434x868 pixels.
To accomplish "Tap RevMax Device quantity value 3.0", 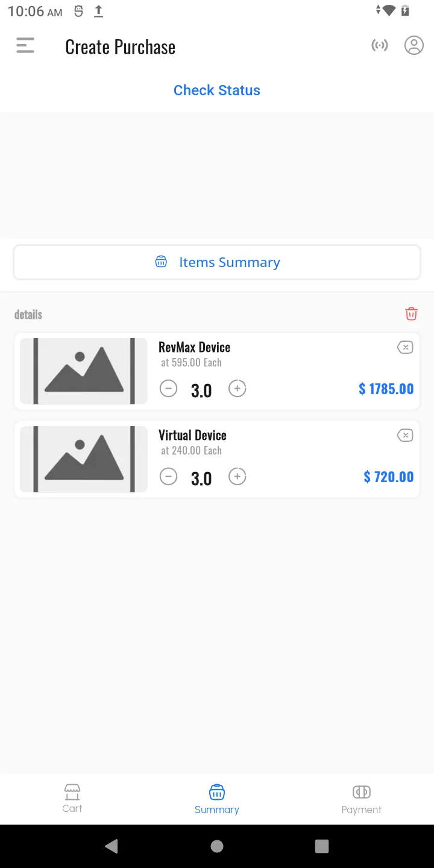I will [201, 391].
